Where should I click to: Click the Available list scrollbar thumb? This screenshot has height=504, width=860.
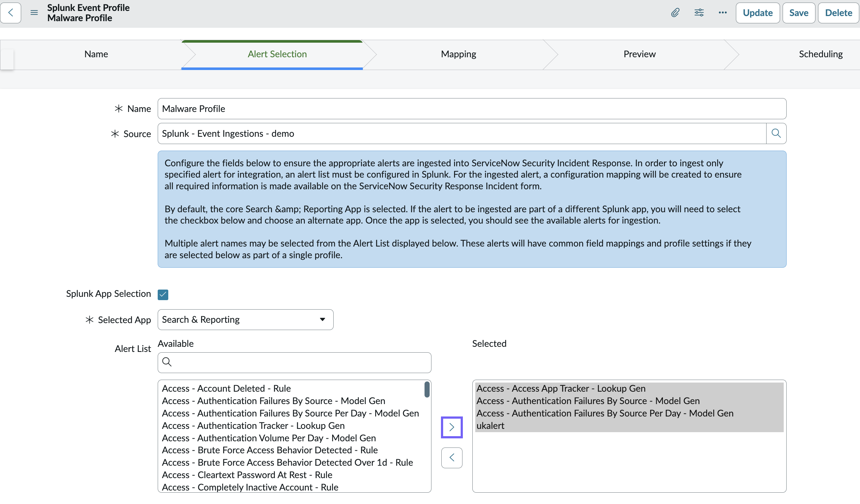tap(427, 389)
